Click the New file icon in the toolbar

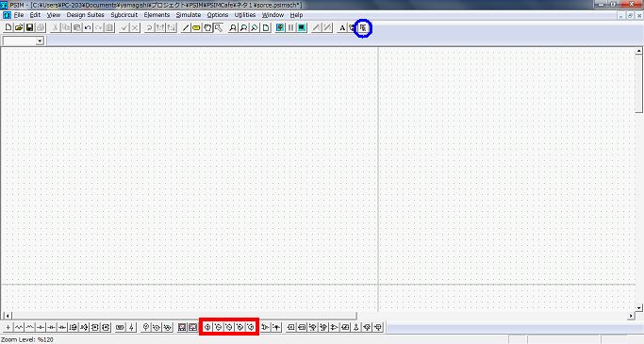pos(8,28)
